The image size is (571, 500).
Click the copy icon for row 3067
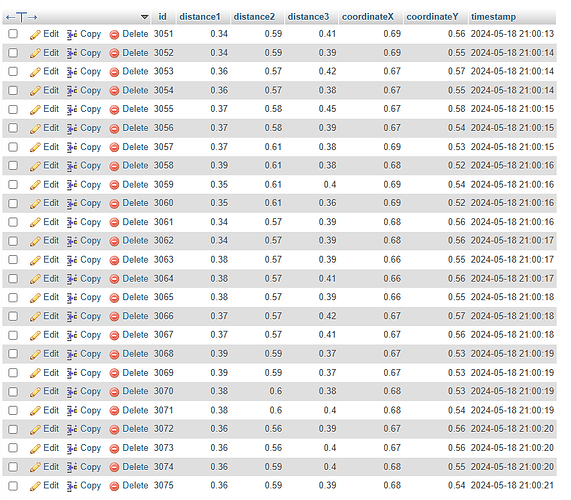point(72,335)
